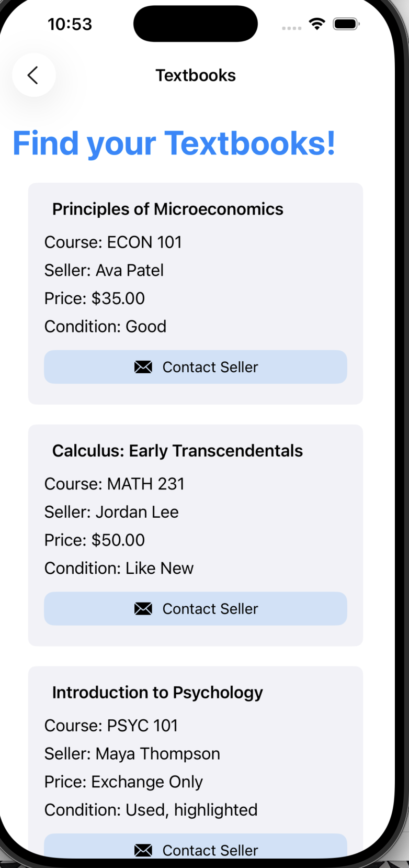This screenshot has width=409, height=868.
Task: Select the Textbooks navigation title
Action: [x=196, y=75]
